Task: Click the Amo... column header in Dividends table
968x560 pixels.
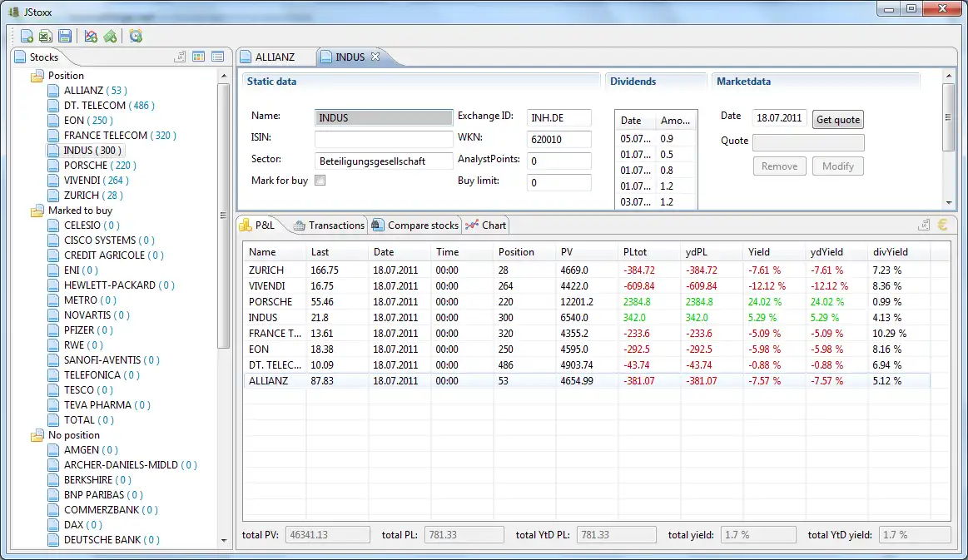Action: [676, 121]
